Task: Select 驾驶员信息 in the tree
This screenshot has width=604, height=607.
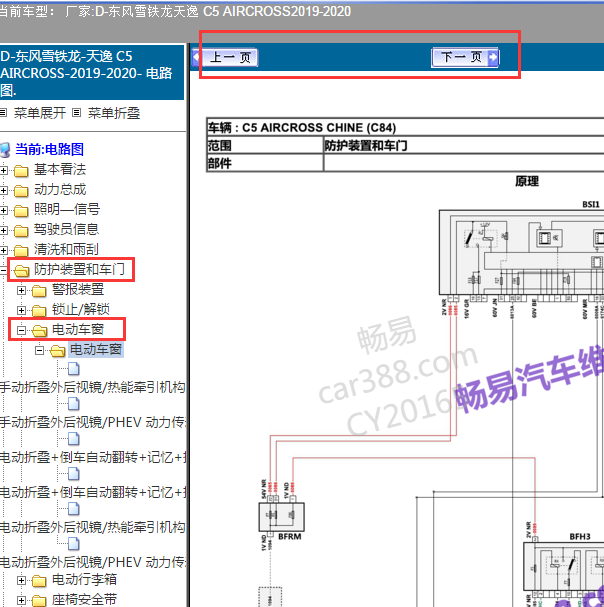Action: (x=66, y=229)
